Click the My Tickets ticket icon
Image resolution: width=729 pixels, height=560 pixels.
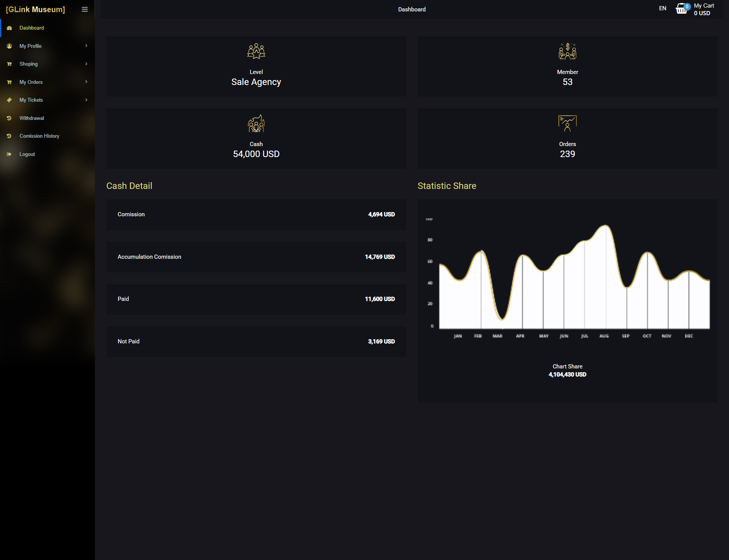pyautogui.click(x=9, y=100)
